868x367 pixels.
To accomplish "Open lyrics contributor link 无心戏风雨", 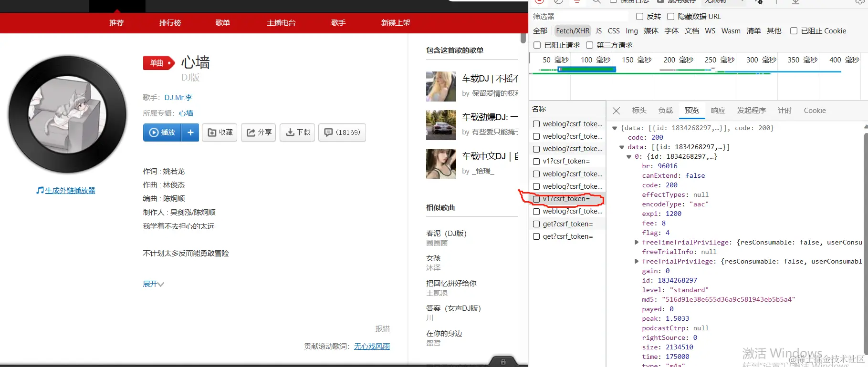I will click(x=372, y=347).
